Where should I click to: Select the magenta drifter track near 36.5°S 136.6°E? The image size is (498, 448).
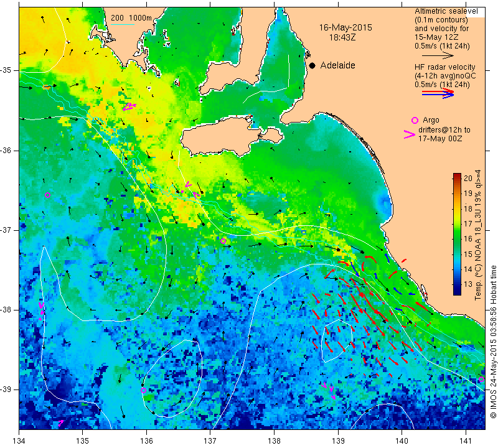coord(191,190)
